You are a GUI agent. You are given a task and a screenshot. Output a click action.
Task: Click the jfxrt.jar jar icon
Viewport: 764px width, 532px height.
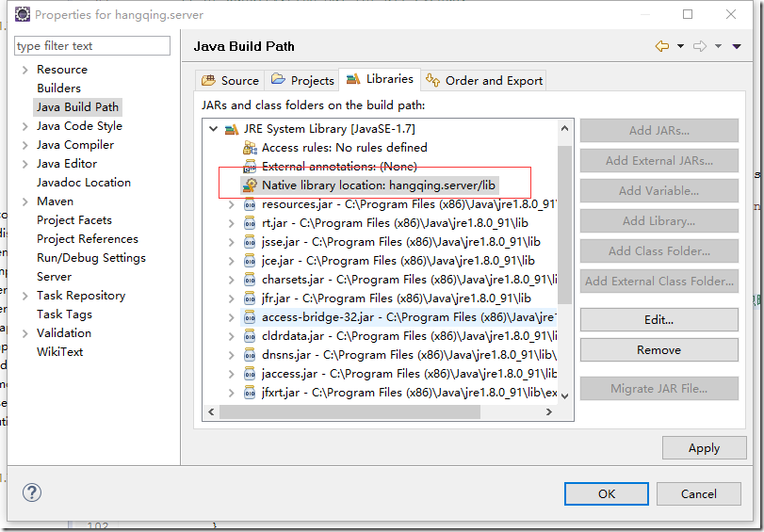pyautogui.click(x=250, y=393)
